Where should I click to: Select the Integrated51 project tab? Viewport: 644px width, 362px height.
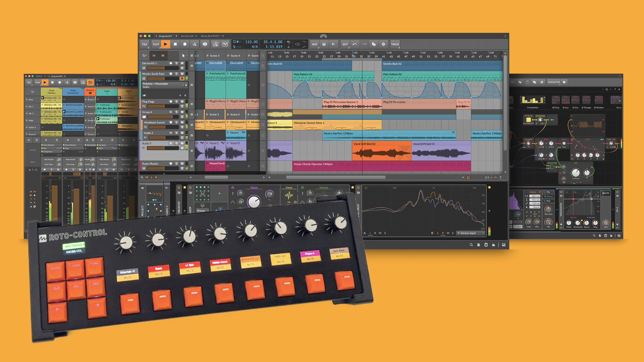pos(166,36)
